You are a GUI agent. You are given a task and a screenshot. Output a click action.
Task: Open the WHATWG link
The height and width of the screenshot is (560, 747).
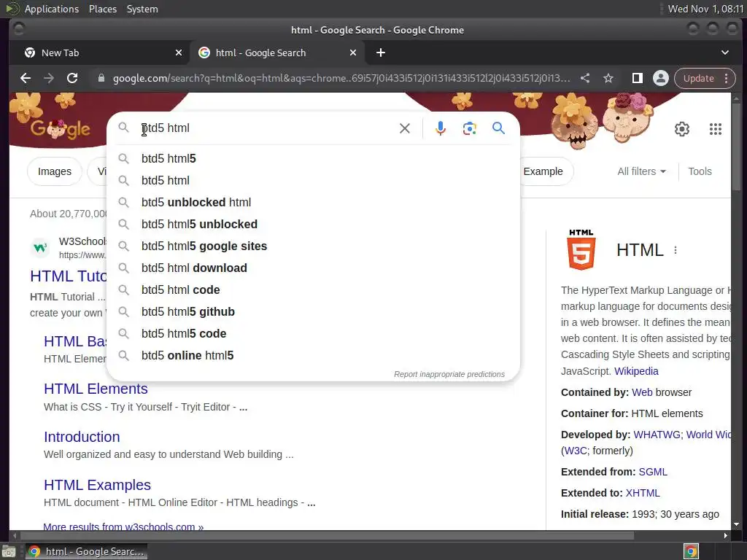pos(657,435)
